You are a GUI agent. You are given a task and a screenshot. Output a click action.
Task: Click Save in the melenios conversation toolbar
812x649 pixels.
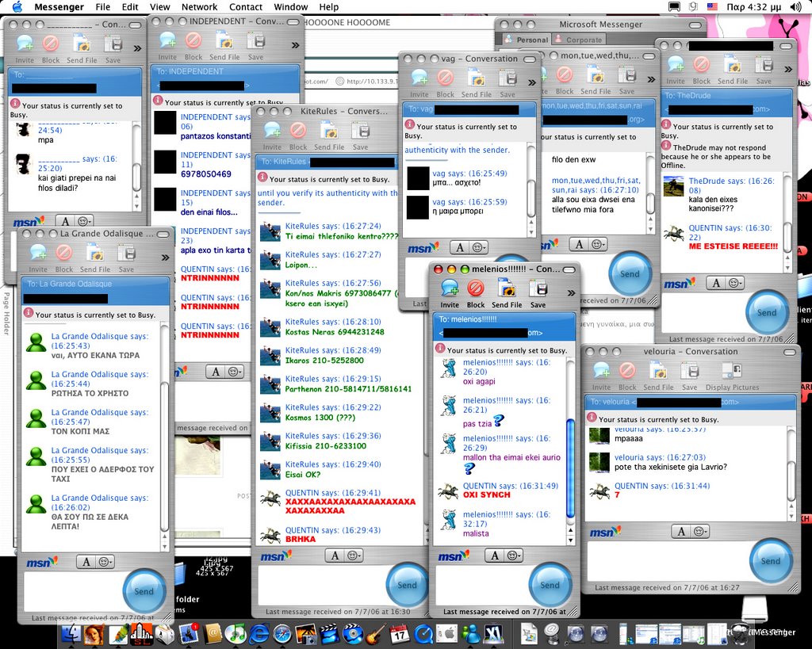[x=538, y=293]
